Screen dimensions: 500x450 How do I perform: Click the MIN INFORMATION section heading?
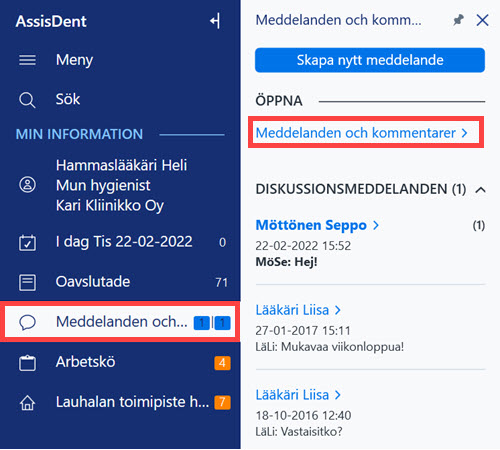pos(79,134)
